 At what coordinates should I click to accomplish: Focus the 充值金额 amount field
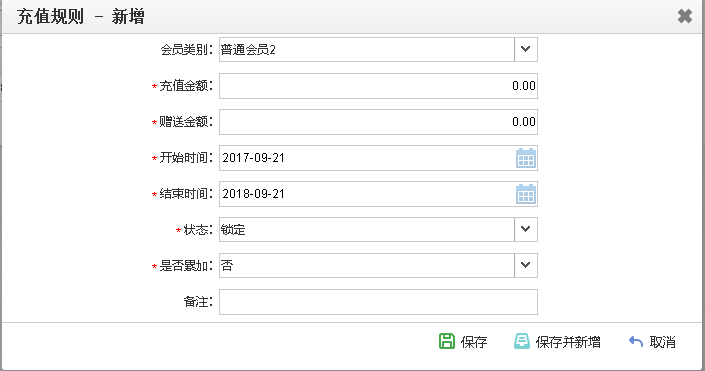click(378, 86)
